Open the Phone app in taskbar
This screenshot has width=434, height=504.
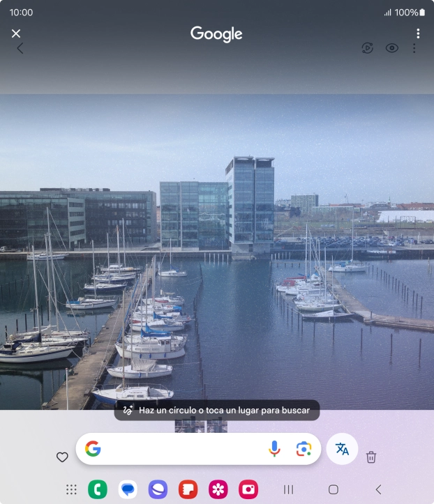click(98, 489)
